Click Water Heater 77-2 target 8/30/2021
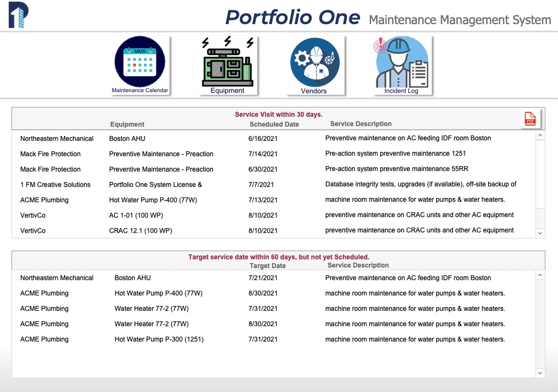This screenshot has height=392, width=558. tap(151, 323)
